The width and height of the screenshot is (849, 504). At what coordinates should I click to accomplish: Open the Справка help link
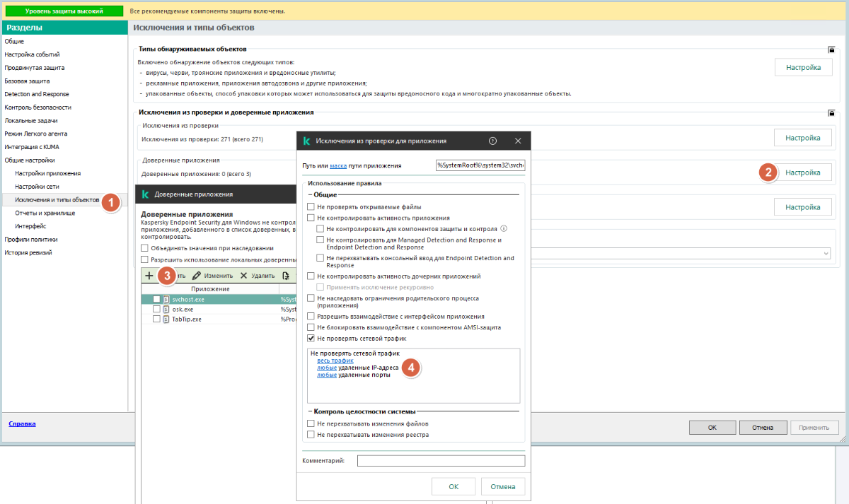[x=22, y=424]
